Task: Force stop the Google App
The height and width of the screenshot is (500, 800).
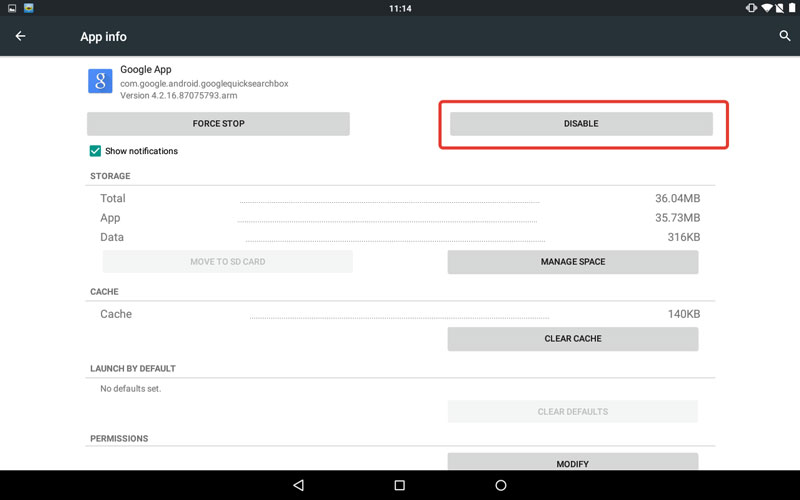Action: tap(218, 123)
